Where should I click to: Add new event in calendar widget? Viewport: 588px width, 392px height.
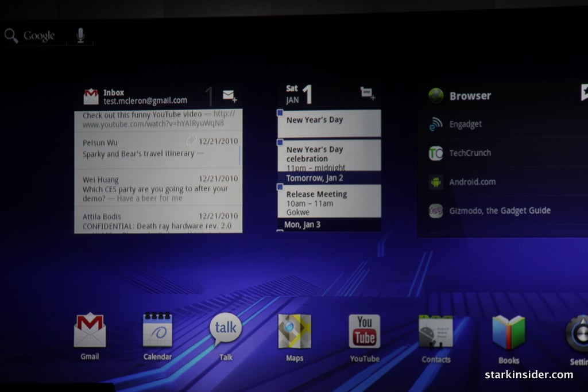(x=367, y=94)
